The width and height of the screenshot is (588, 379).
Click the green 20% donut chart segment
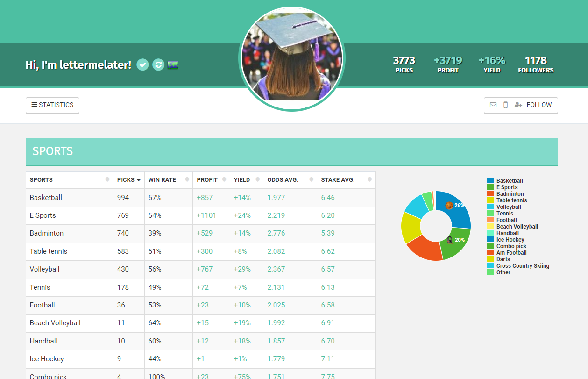(x=456, y=244)
